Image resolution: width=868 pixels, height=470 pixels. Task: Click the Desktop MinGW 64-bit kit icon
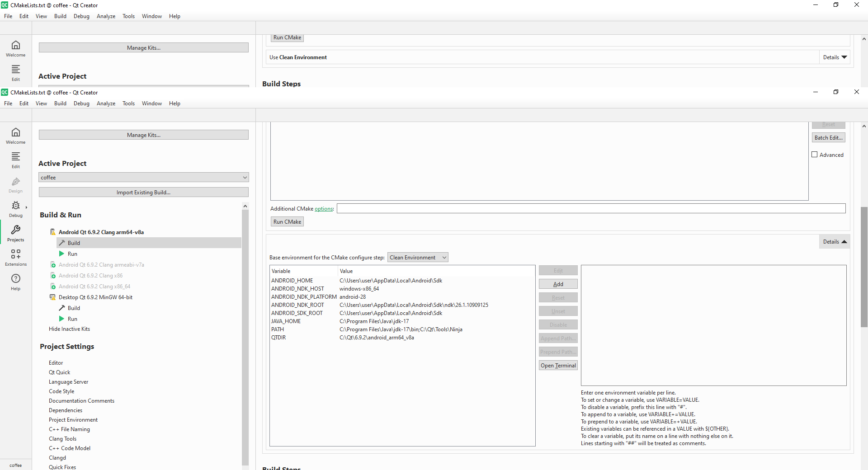[53, 297]
